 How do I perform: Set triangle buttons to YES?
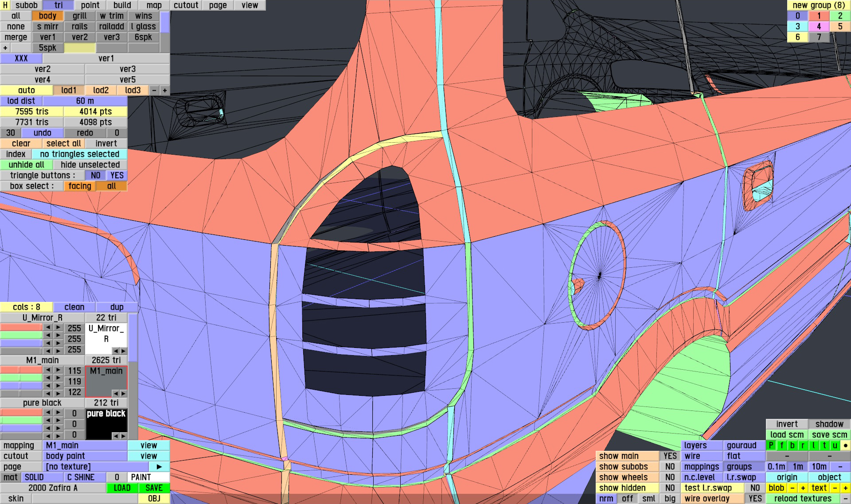click(117, 176)
